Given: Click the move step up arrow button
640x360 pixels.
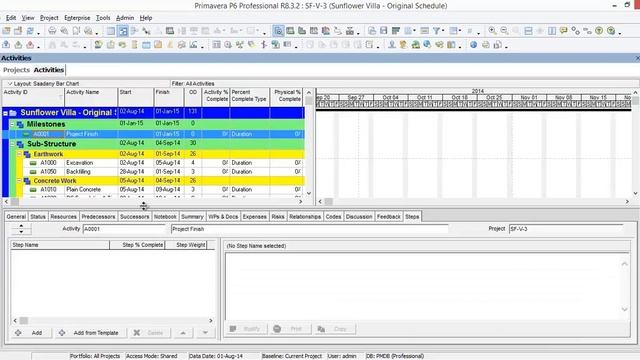Looking at the screenshot, I should point(183,333).
